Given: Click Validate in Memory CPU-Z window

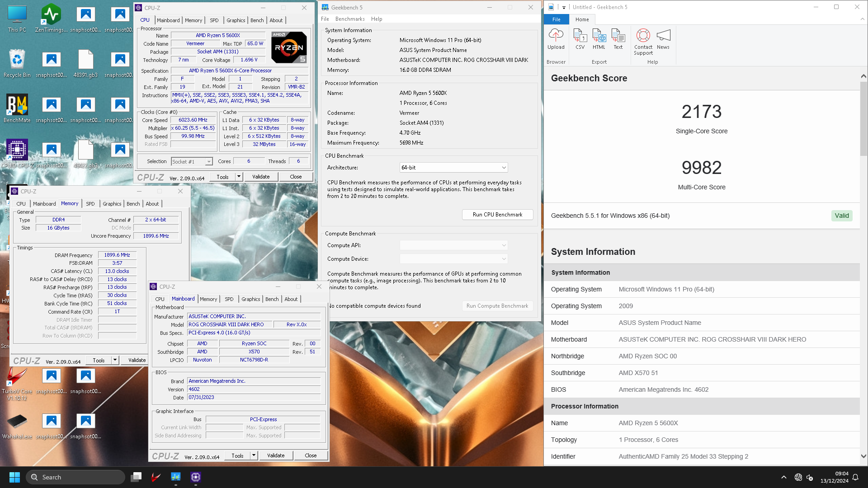Looking at the screenshot, I should 135,360.
